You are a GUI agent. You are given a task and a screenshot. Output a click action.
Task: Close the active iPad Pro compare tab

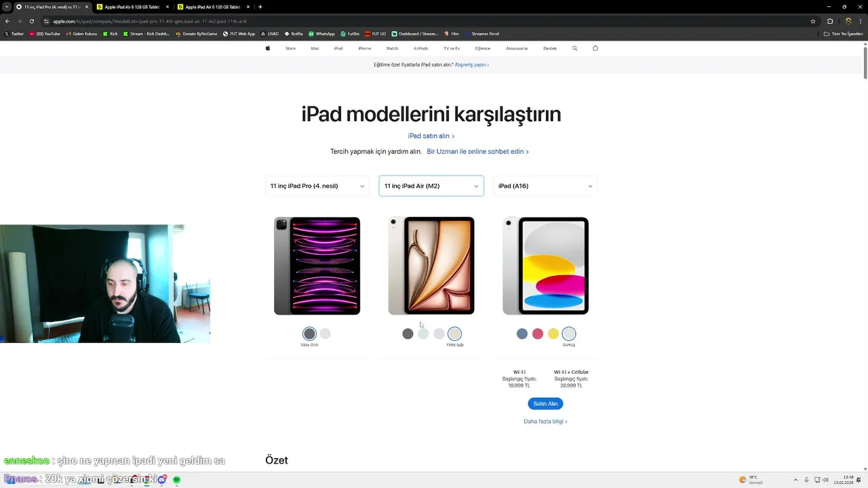[86, 7]
